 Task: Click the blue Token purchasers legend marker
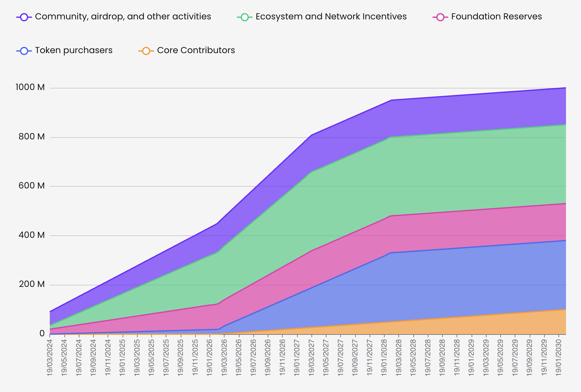click(x=24, y=51)
